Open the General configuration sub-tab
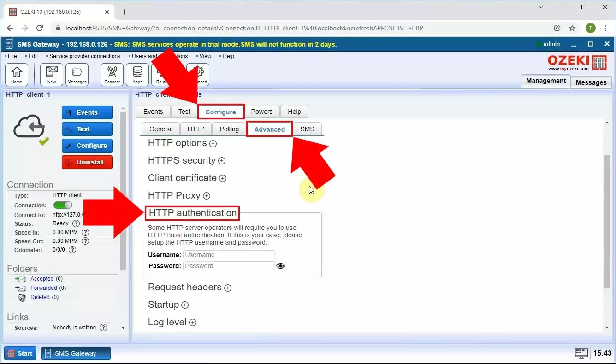The image size is (616, 364). pyautogui.click(x=161, y=129)
